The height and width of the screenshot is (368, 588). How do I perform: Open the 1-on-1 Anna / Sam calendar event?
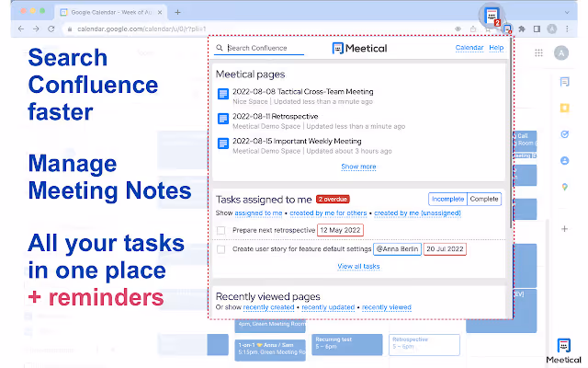pos(270,350)
